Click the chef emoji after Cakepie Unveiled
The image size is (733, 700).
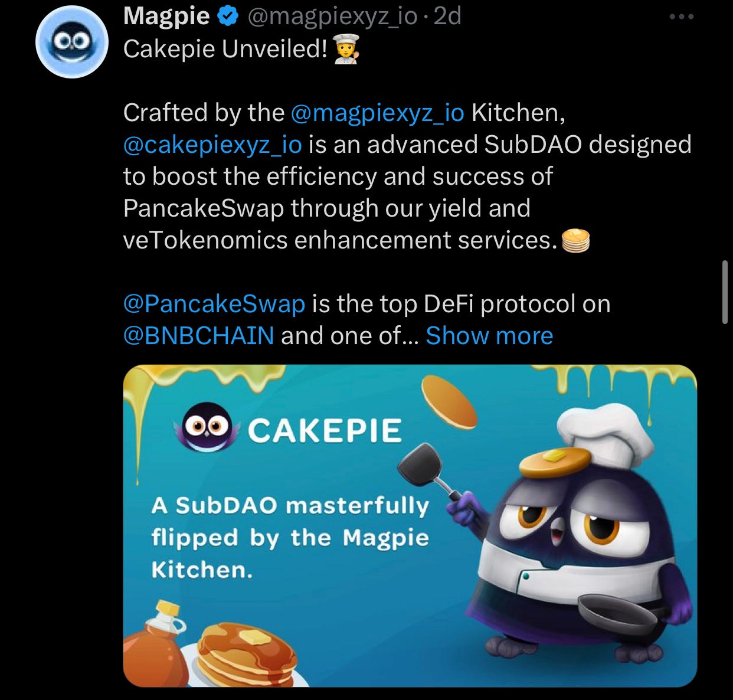tap(346, 49)
